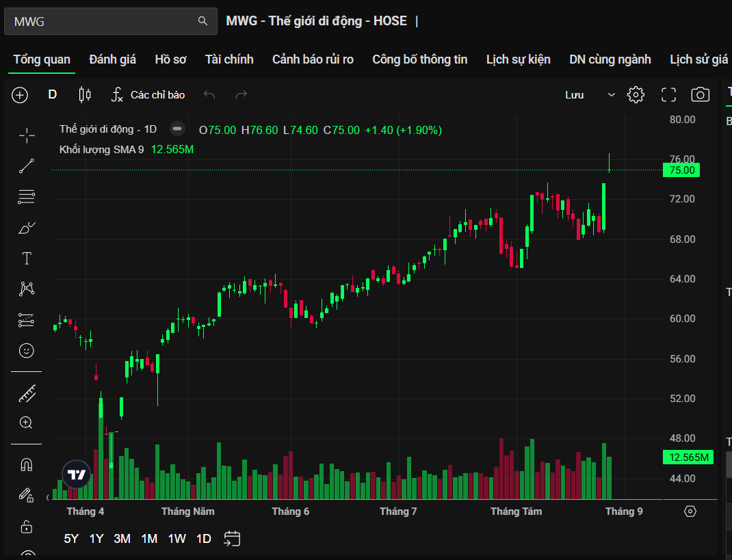Click the Khối lượng SMA 9 legend
This screenshot has width=732, height=560.
[x=101, y=150]
